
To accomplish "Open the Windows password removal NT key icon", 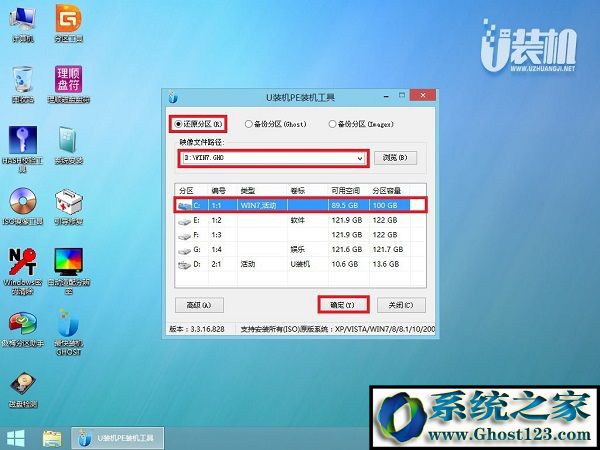I will pos(23,271).
